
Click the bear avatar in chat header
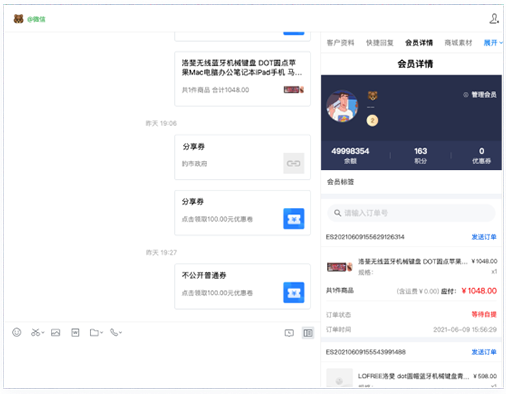(18, 19)
